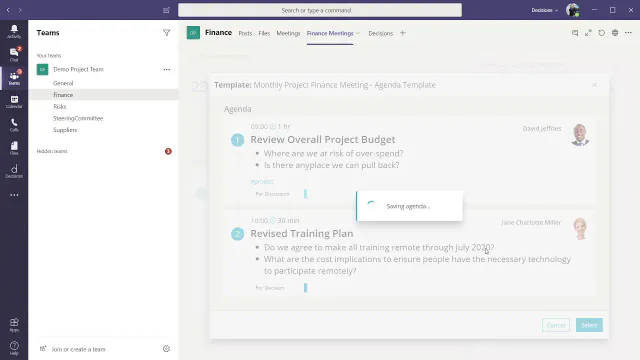Switch to the Posts tab
Image resolution: width=640 pixels, height=360 pixels.
click(245, 33)
